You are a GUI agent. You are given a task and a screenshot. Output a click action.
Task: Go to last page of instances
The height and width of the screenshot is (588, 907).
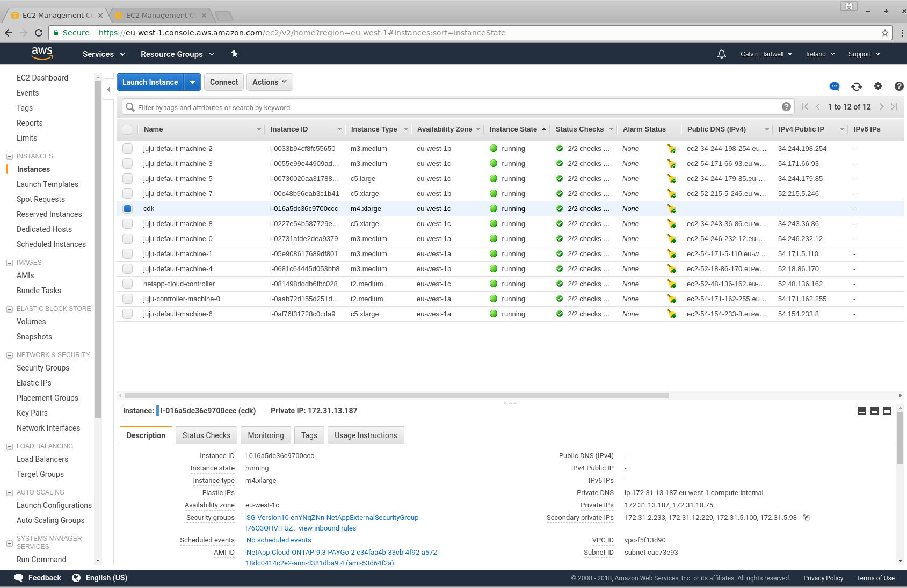click(x=894, y=107)
